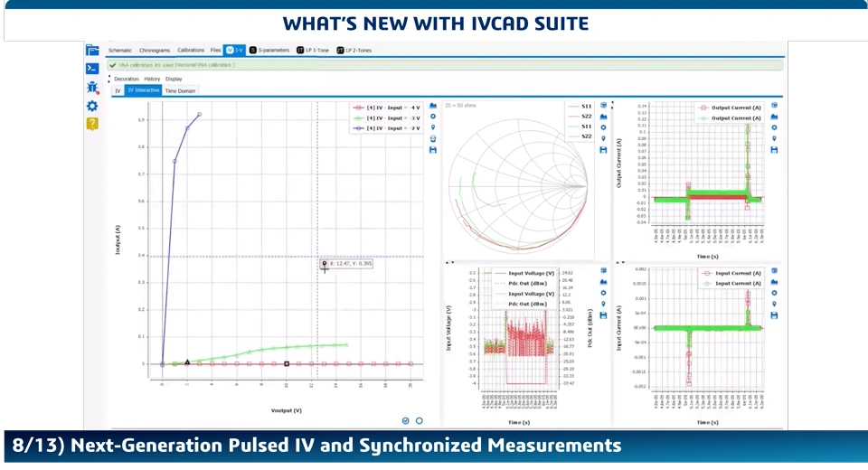Image resolution: width=868 pixels, height=470 pixels.
Task: Toggle red Output Current legend entry
Action: tap(731, 108)
